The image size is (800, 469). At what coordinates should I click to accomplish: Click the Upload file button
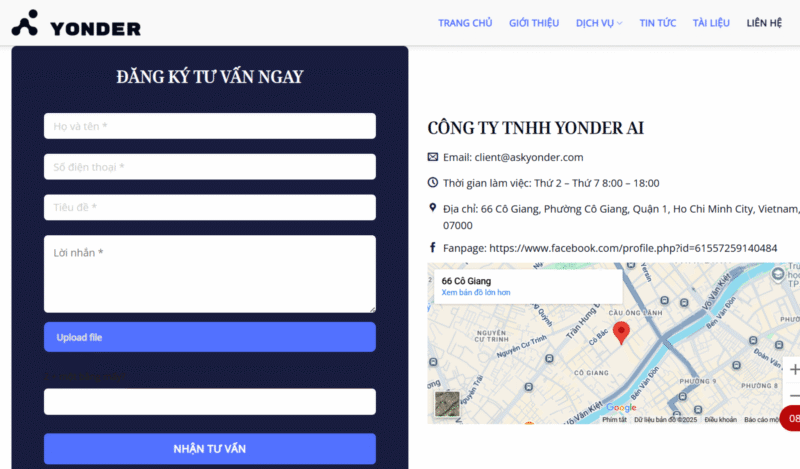point(210,337)
